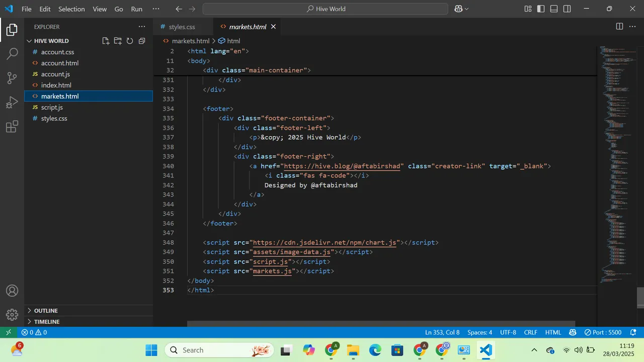Open the Selection menu
This screenshot has height=362, width=644.
tap(71, 9)
